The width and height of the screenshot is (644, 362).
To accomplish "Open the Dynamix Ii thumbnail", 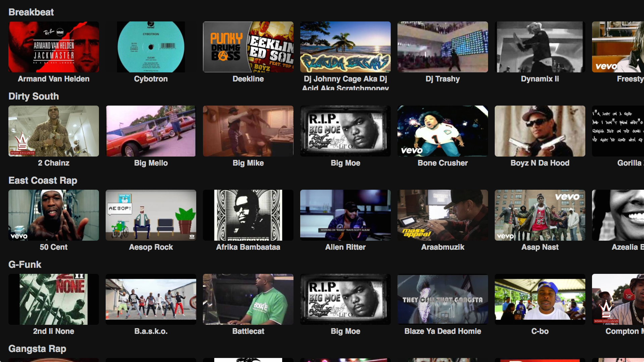I will [x=540, y=47].
